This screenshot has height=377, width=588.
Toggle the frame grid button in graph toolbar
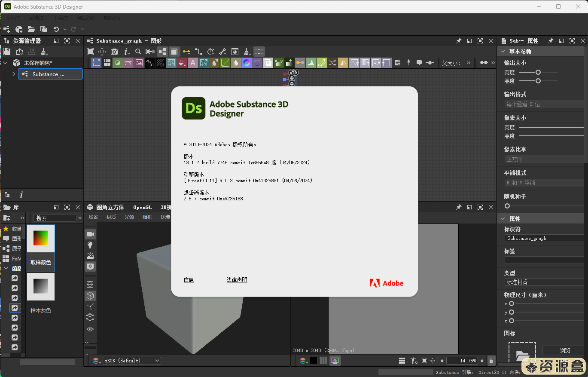(x=259, y=52)
